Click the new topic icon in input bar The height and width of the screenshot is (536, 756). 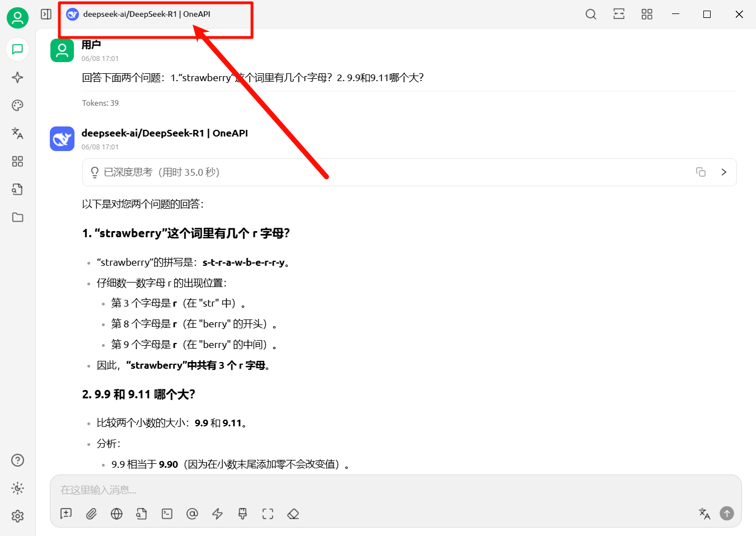66,514
